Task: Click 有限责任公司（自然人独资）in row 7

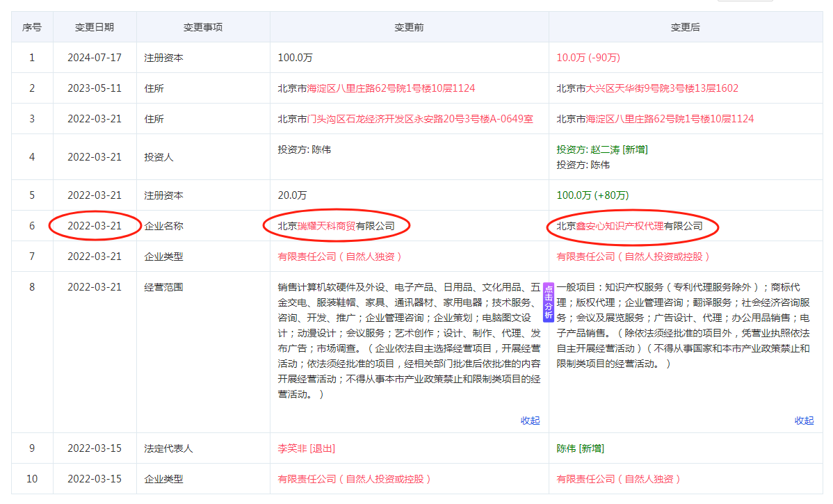Action: point(339,257)
